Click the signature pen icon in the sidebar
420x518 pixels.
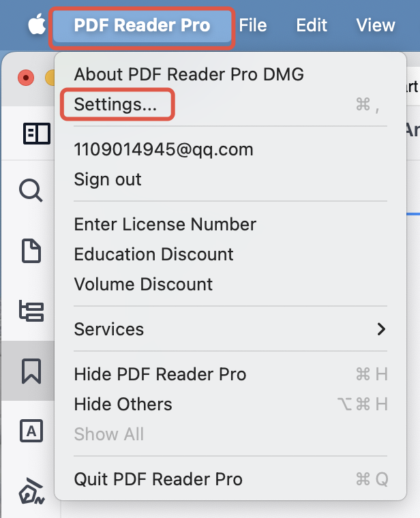tap(31, 489)
